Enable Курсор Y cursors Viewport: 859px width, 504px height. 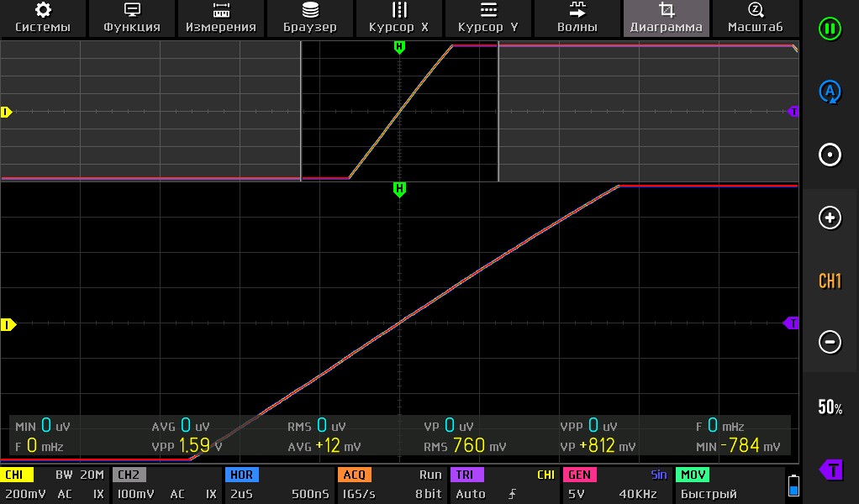488,18
